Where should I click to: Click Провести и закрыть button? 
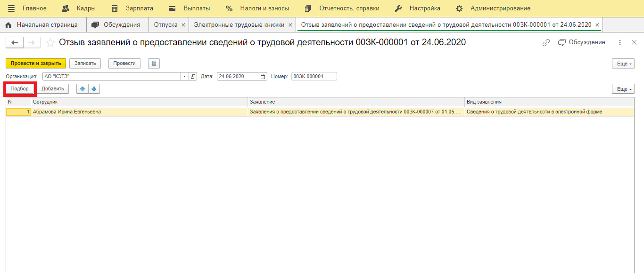click(x=36, y=63)
